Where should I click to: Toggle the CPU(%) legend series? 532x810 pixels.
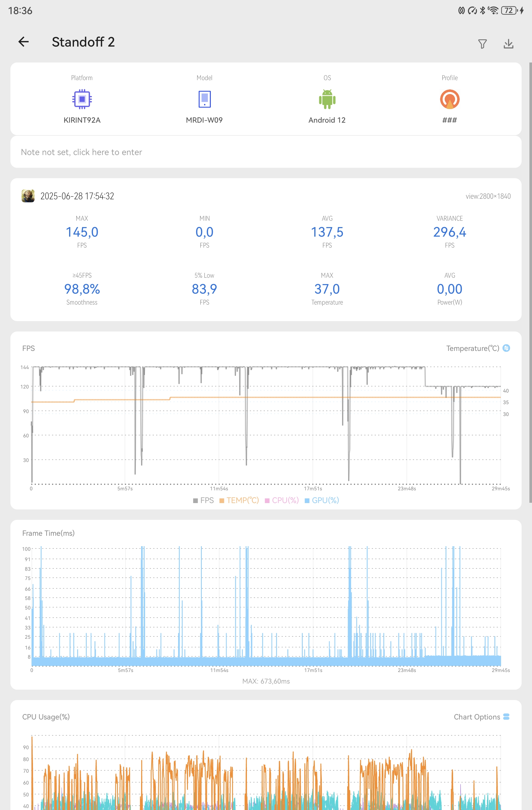point(282,500)
